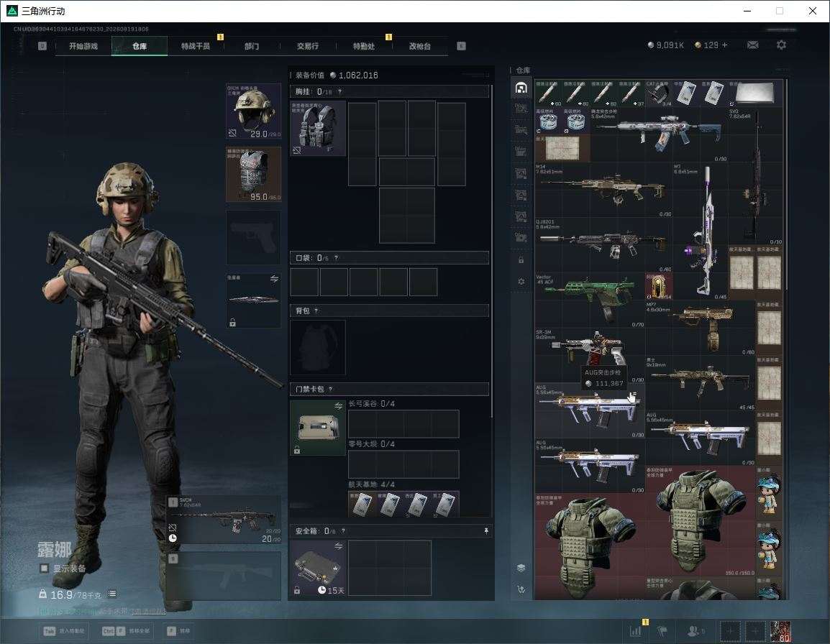Select the first syringe with 60 uses

tap(548, 93)
